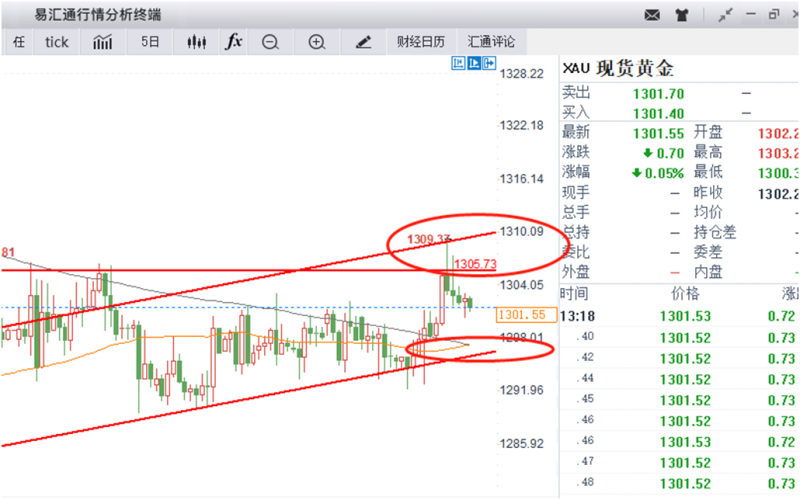
Task: Switch to the 5日 period view
Action: tap(150, 42)
